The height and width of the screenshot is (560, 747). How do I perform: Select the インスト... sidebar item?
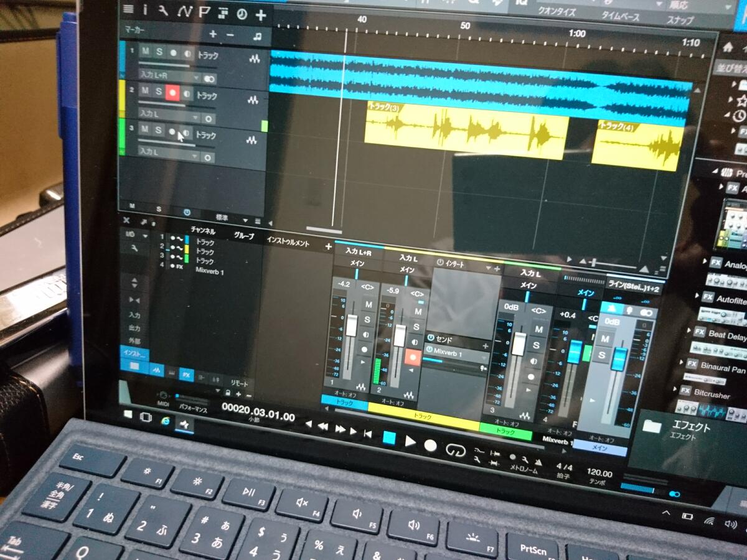tap(134, 355)
